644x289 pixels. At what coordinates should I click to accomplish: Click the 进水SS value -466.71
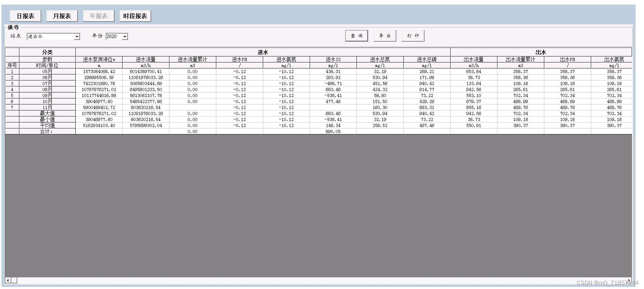click(x=333, y=84)
